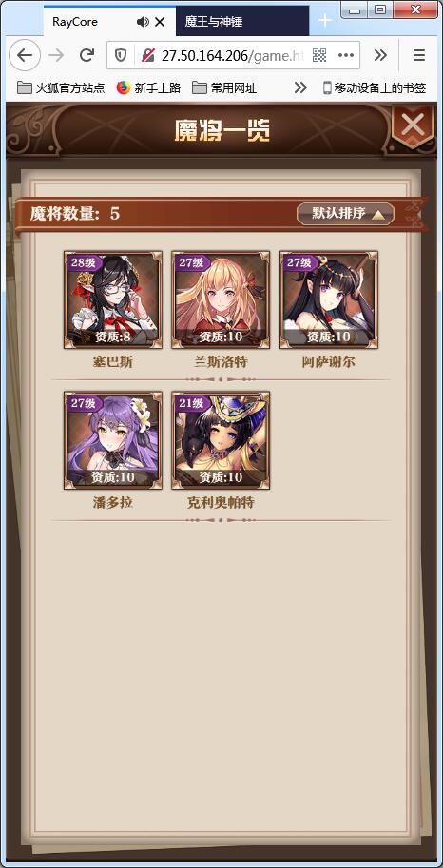The height and width of the screenshot is (868, 443).
Task: Open a new browser tab
Action: pos(325,21)
